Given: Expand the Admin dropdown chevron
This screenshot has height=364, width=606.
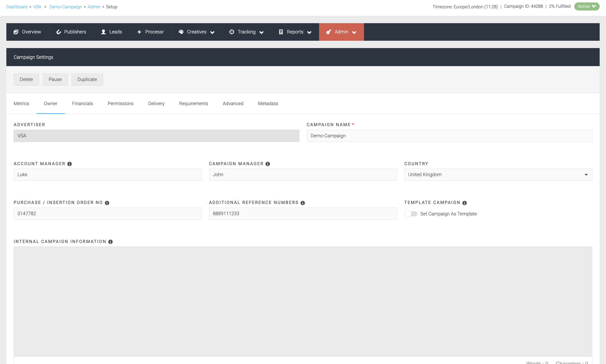Looking at the screenshot, I should pyautogui.click(x=354, y=32).
